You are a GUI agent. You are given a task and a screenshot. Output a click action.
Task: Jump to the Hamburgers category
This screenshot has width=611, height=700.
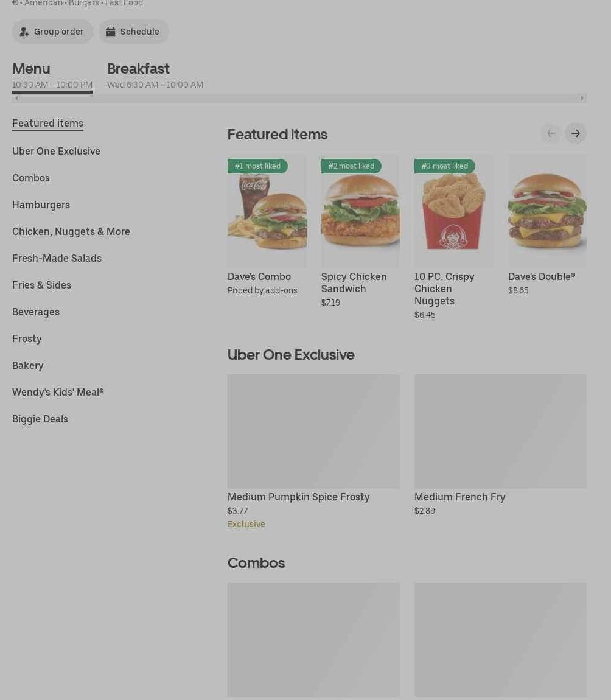point(41,205)
